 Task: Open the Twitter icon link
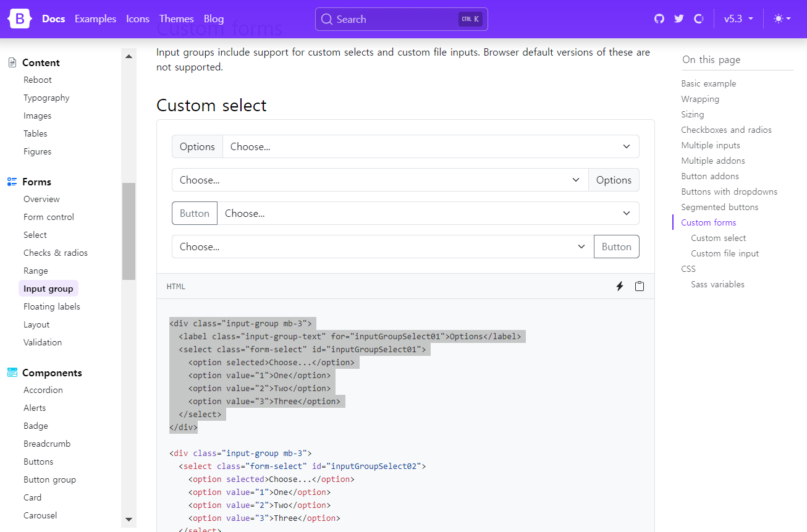(679, 19)
